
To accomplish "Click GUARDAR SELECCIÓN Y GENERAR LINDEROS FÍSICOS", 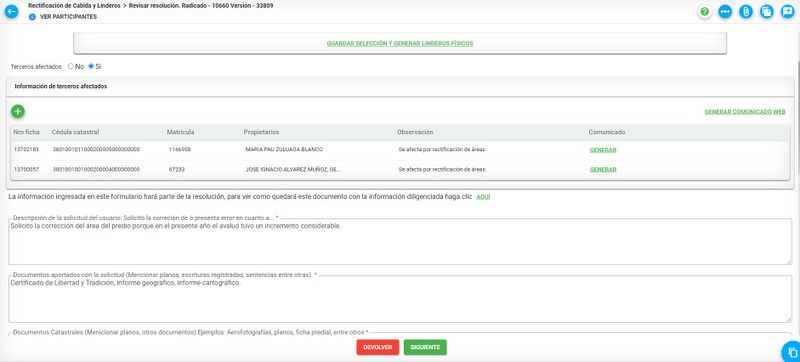I will [400, 44].
